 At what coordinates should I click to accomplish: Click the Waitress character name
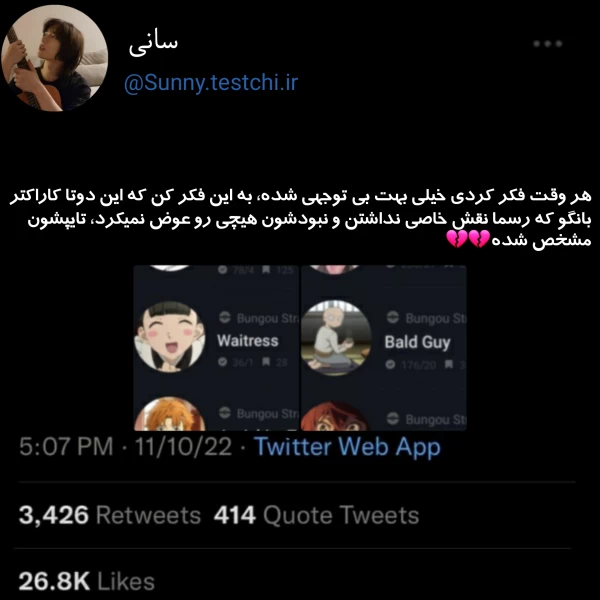click(x=248, y=341)
